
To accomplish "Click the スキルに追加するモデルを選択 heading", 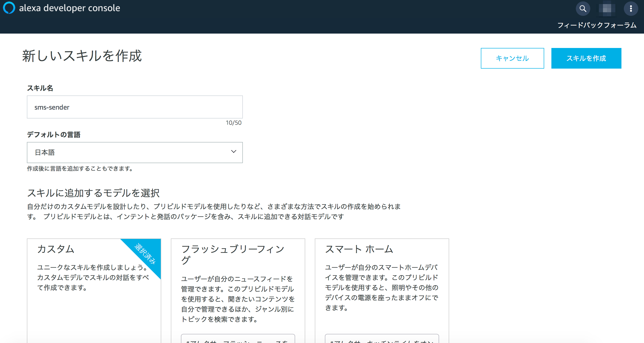I will tap(93, 193).
